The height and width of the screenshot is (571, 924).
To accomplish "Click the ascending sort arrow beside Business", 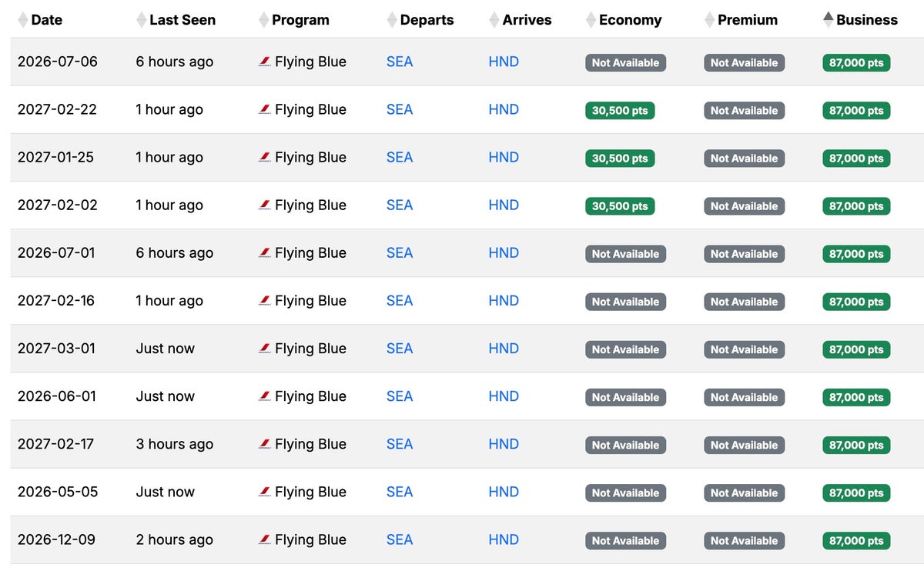I will coord(829,17).
